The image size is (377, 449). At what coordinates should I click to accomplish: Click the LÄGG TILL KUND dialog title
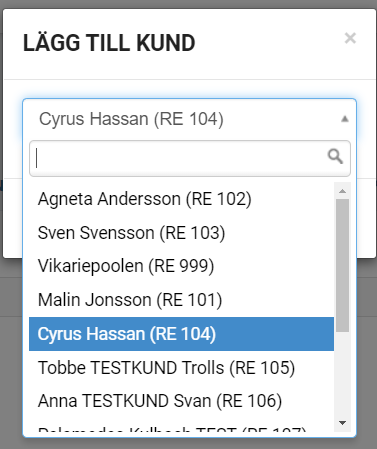coord(109,43)
